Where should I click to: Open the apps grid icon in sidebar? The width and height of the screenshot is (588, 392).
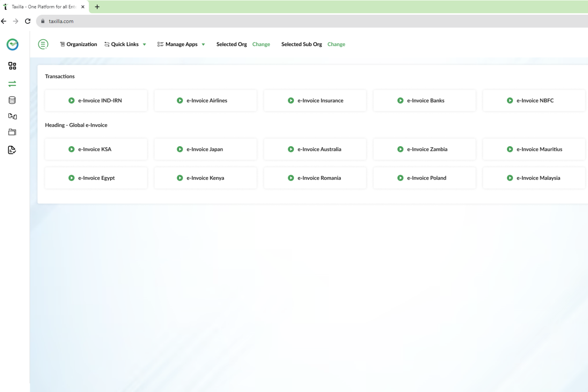point(12,66)
